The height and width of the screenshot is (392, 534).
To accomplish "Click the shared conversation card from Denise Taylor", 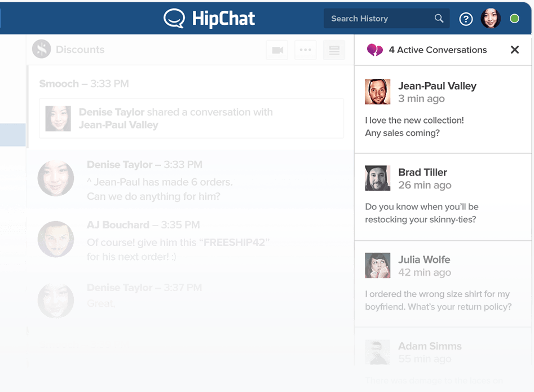I will (x=191, y=118).
